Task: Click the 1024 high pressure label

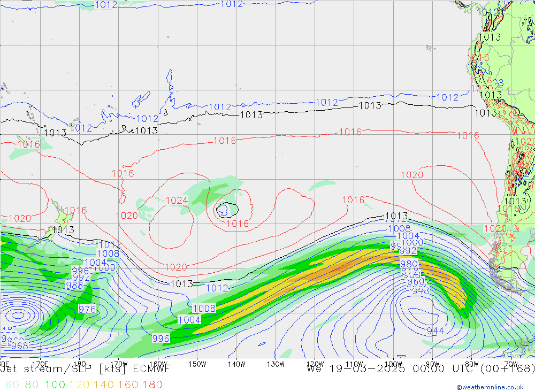Action: click(177, 200)
